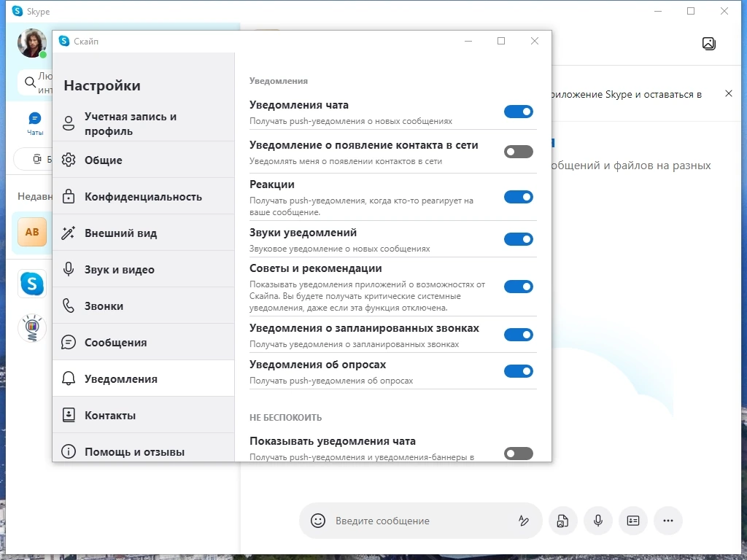Viewport: 747px width, 560px height.
Task: Click the contact book icon next to Контакты
Action: [x=69, y=415]
